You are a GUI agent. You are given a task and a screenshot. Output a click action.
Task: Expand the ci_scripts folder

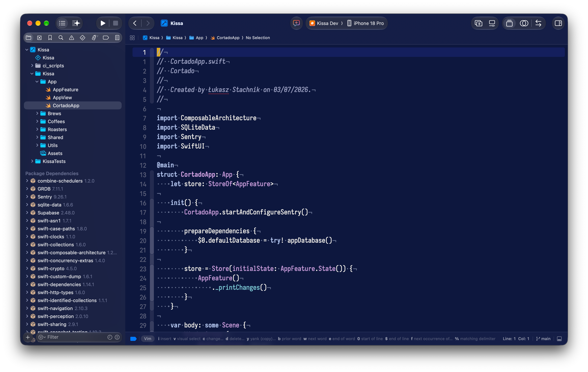[x=32, y=65]
